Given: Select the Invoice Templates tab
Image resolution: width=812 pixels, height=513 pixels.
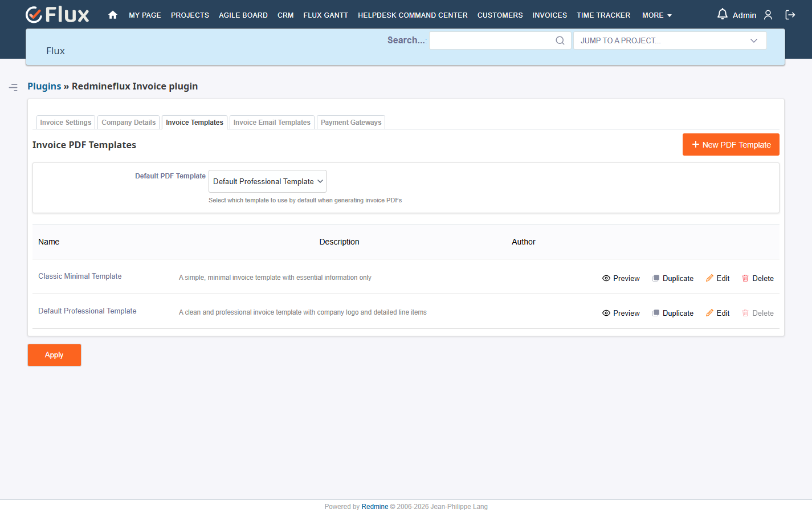Looking at the screenshot, I should [x=194, y=123].
